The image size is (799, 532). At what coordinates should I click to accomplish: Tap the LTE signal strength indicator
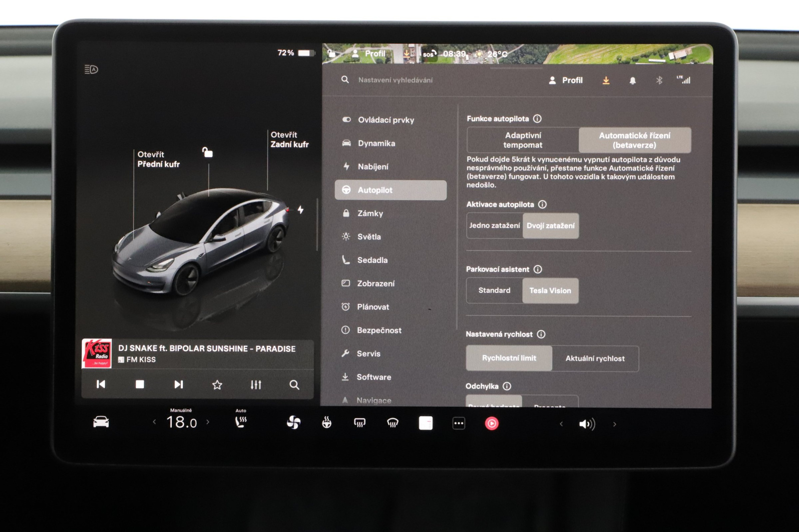point(684,80)
